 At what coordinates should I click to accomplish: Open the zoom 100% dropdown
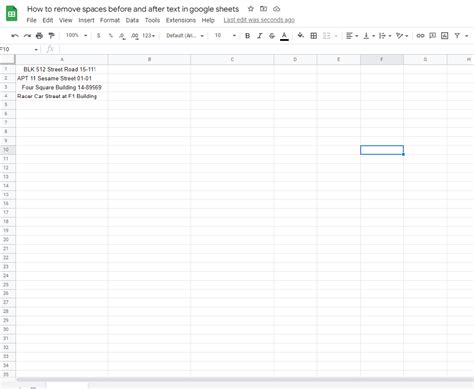[76, 35]
